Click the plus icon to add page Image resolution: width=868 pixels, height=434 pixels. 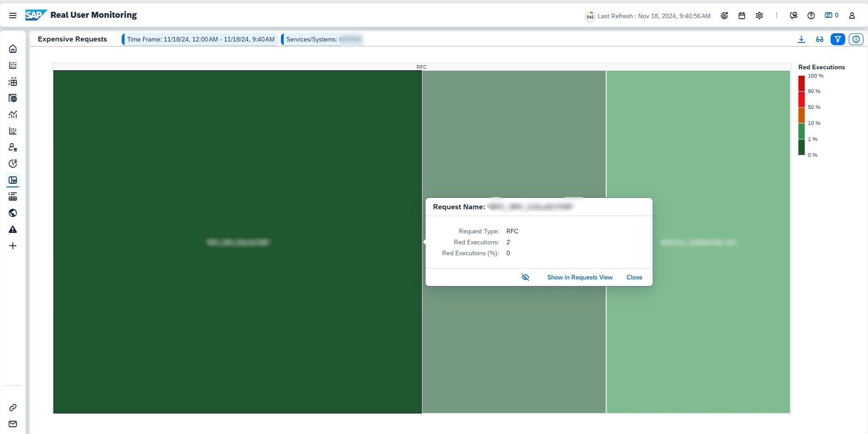(x=13, y=246)
